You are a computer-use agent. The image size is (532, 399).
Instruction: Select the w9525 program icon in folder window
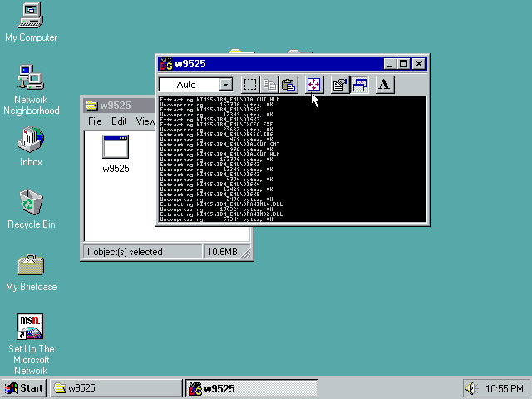coord(116,154)
